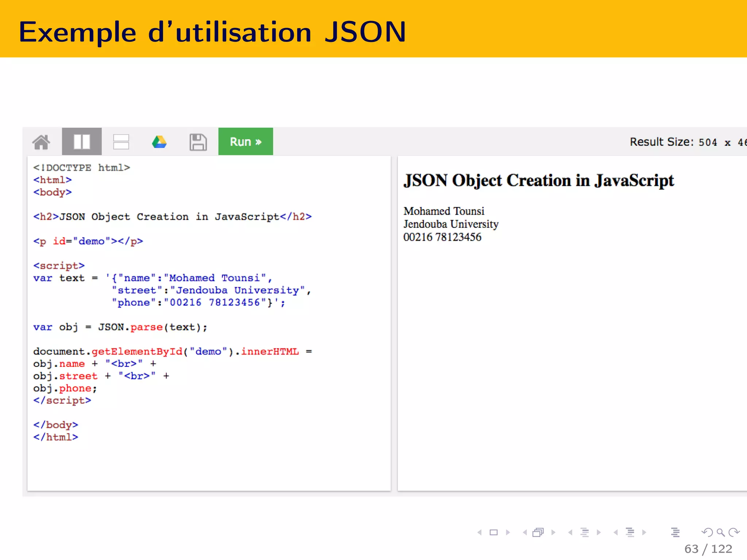Click the go-forward curved arrow icon
This screenshot has height=560, width=747.
point(734,533)
